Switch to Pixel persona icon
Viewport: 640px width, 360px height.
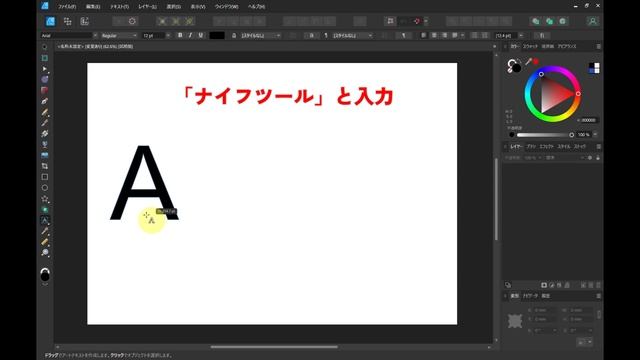(x=67, y=21)
